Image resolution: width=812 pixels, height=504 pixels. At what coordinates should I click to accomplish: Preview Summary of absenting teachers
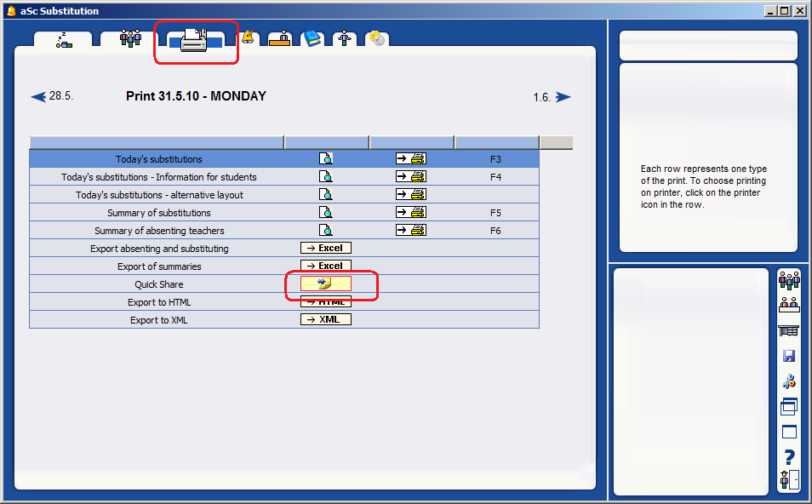pyautogui.click(x=326, y=230)
